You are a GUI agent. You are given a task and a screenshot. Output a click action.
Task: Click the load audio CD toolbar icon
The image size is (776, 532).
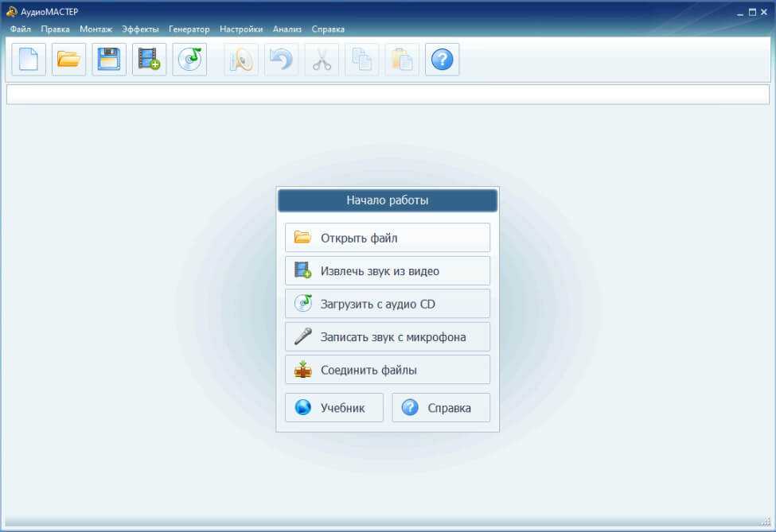pos(189,60)
